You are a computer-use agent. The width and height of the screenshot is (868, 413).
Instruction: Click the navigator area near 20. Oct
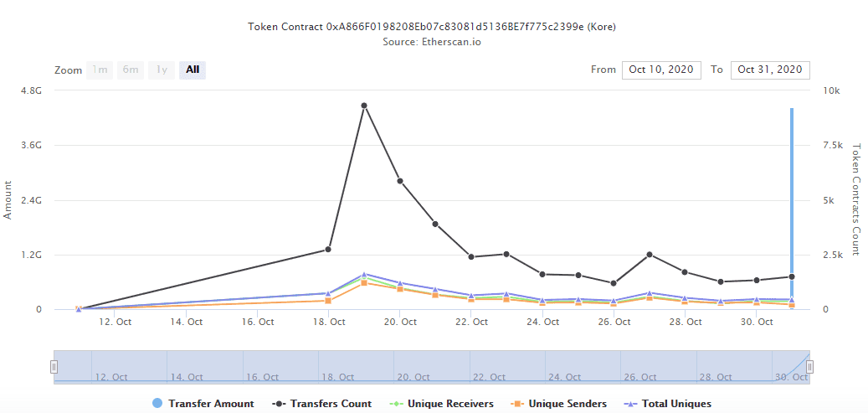click(x=412, y=368)
